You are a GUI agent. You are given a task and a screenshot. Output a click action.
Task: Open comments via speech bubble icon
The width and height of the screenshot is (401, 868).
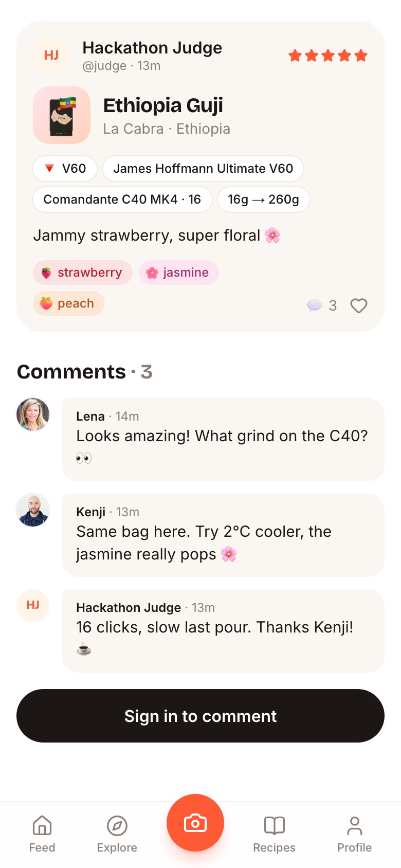[x=314, y=305]
